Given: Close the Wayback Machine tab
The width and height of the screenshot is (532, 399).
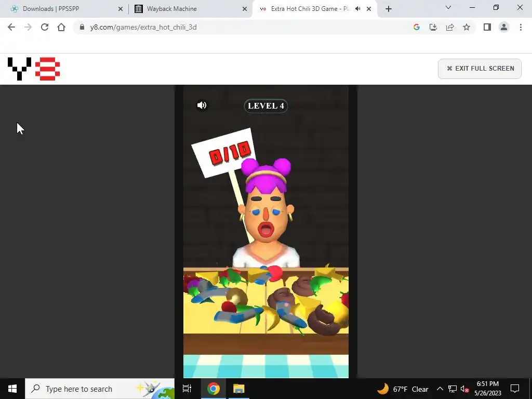Looking at the screenshot, I should (245, 9).
